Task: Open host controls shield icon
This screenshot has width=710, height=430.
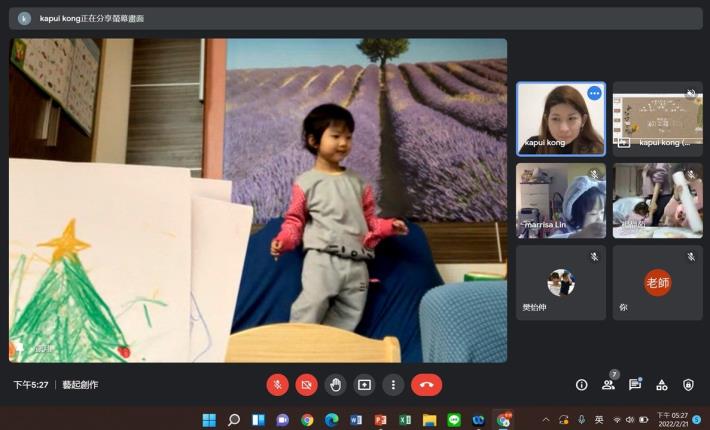Action: 688,384
